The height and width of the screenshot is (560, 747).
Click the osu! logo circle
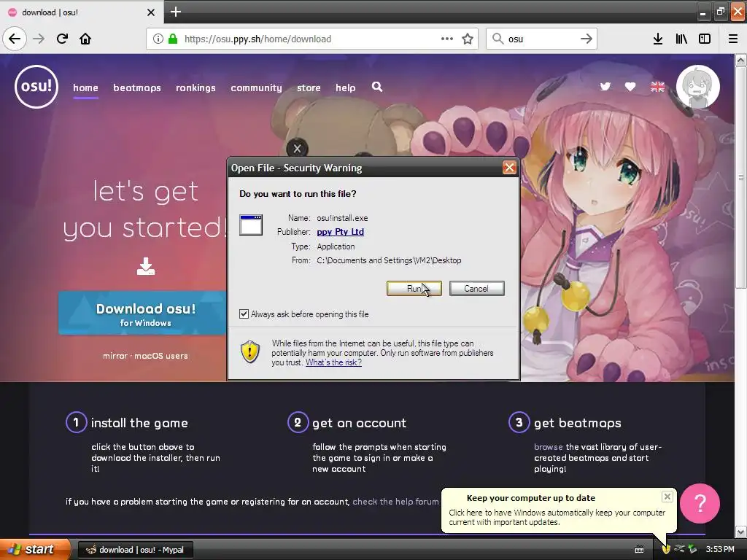pos(36,87)
